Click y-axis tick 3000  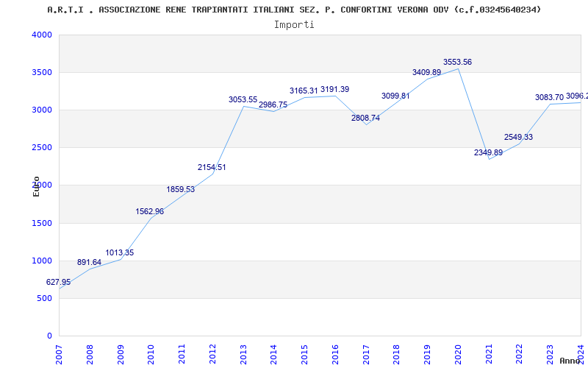pyautogui.click(x=42, y=110)
